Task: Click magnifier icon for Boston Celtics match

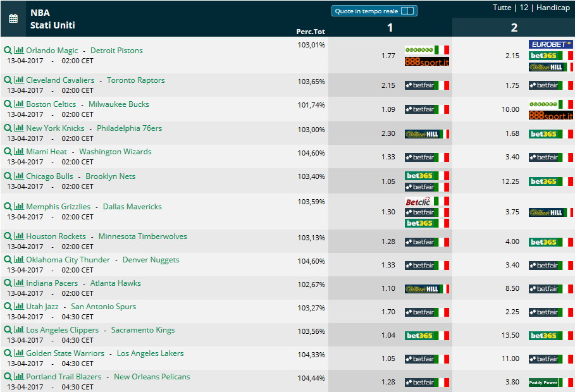Action: coord(8,104)
